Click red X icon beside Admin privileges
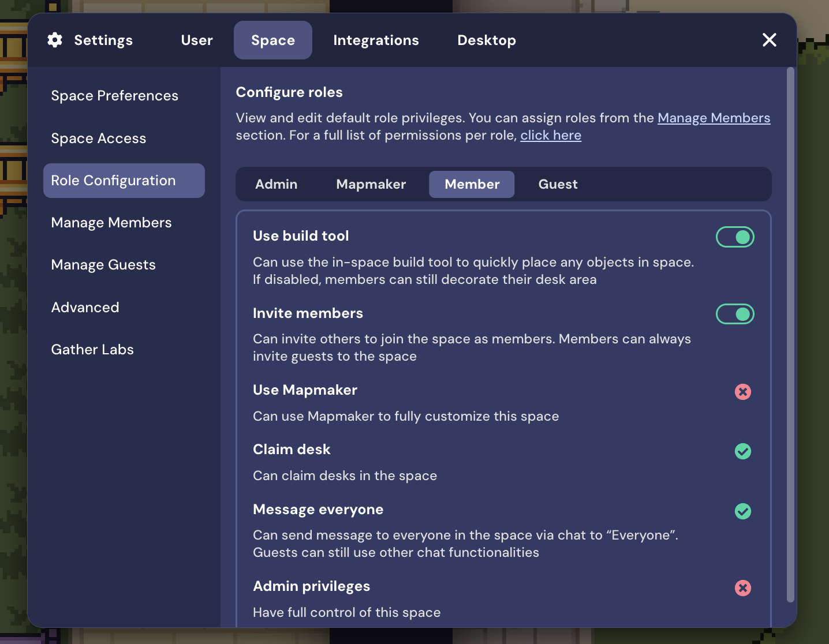The image size is (829, 644). (742, 588)
